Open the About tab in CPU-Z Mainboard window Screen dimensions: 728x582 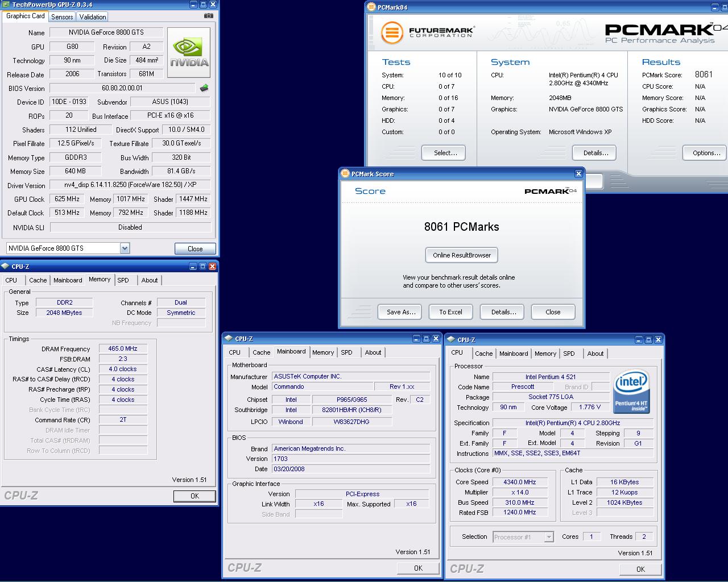pos(373,352)
